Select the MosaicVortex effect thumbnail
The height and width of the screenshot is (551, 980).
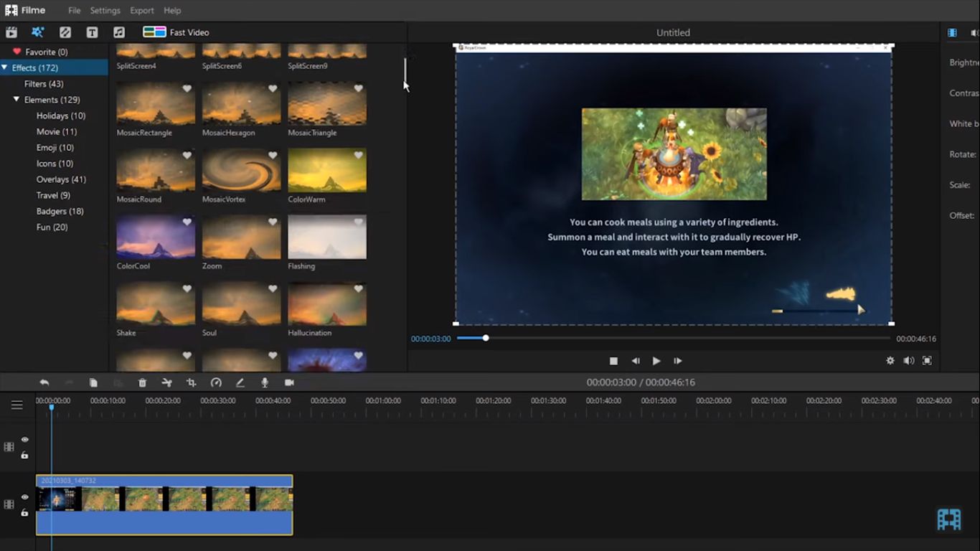tap(241, 170)
